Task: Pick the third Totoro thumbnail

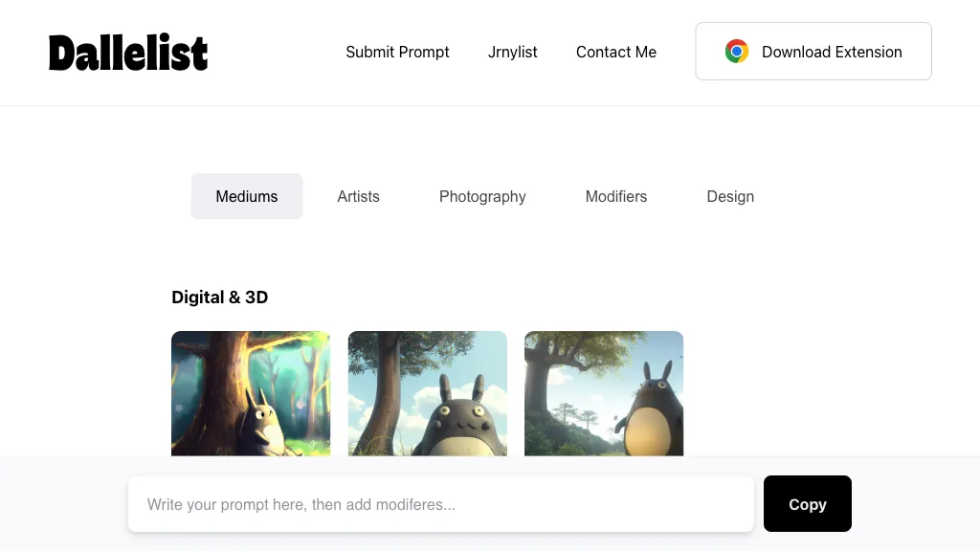Action: pyautogui.click(x=604, y=392)
